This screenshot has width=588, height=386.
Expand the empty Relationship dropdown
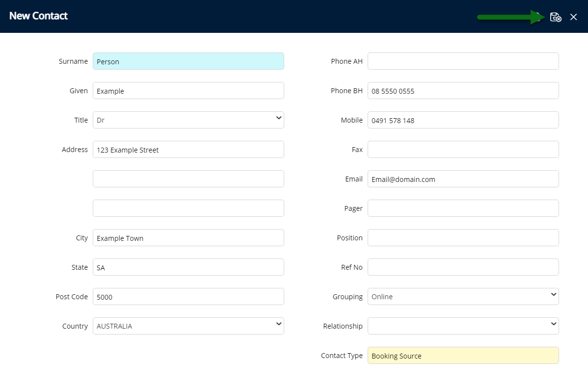tap(463, 326)
